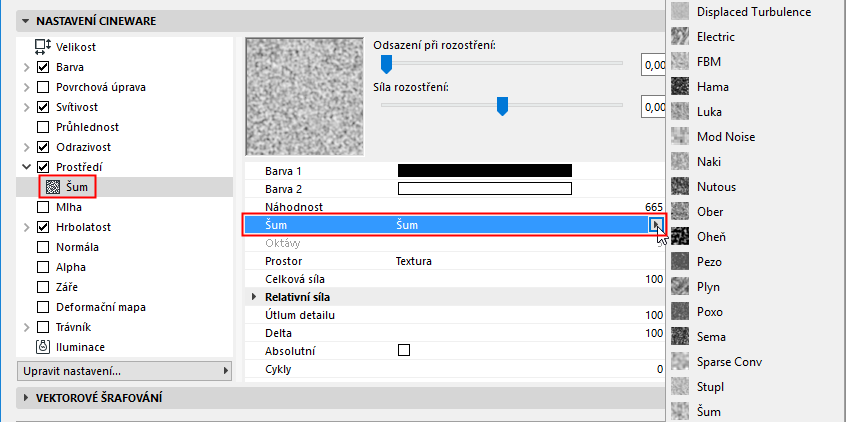
Task: Pick the Ober noise thumbnail
Action: click(680, 212)
